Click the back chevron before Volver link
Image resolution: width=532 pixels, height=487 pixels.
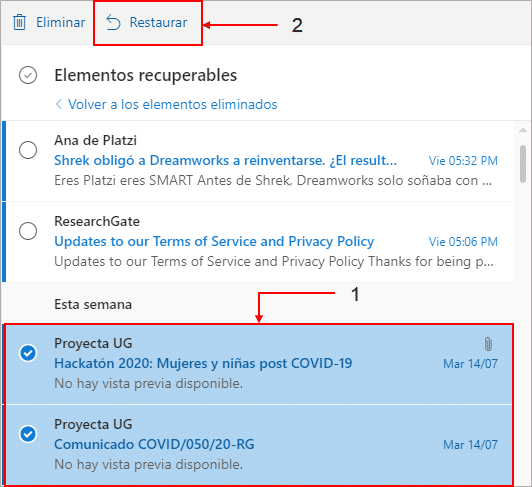click(x=59, y=104)
